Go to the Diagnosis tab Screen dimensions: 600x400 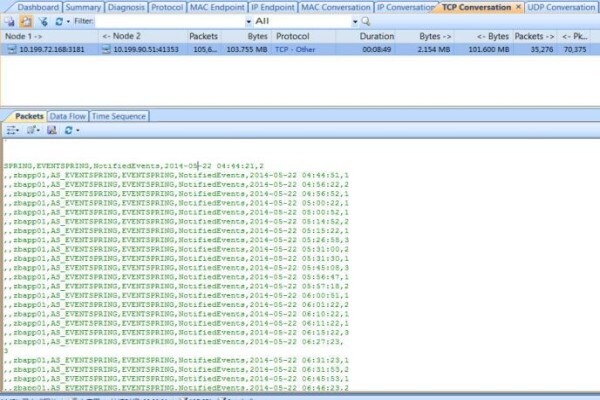(126, 7)
